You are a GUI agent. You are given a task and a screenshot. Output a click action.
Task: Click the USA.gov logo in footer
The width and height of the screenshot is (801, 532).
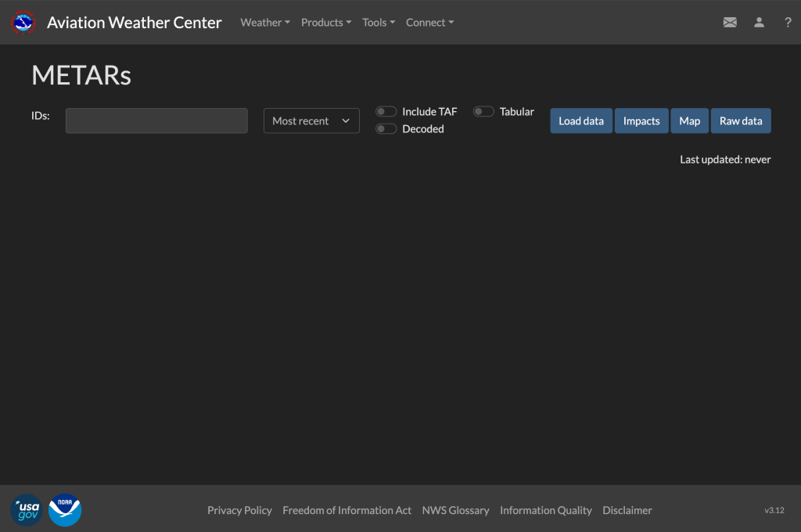click(27, 510)
